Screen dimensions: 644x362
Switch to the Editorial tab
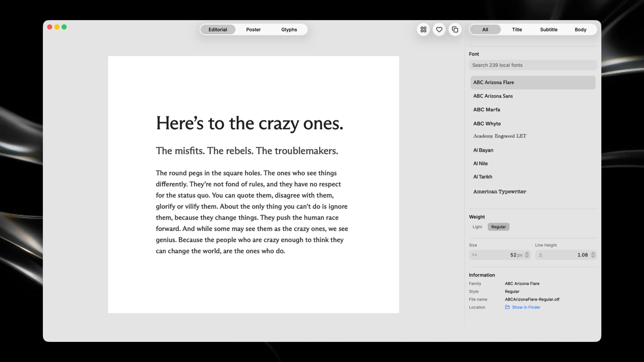pyautogui.click(x=218, y=30)
